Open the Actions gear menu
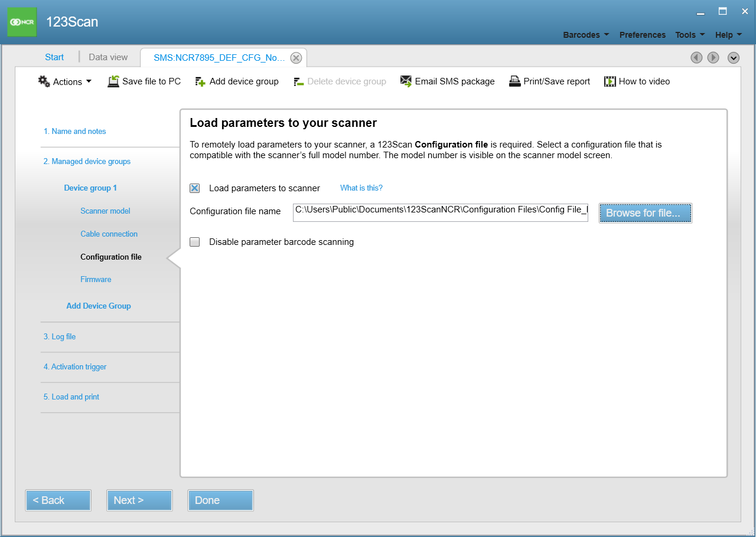 click(65, 81)
